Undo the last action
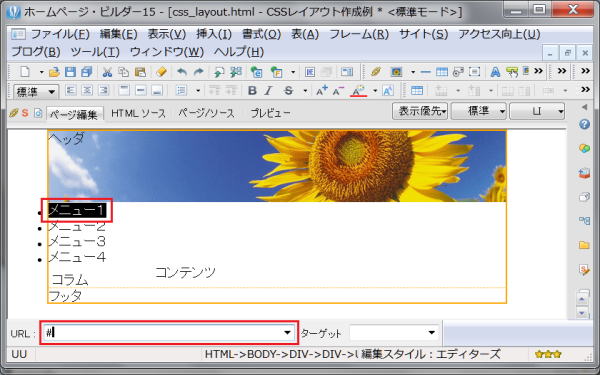This screenshot has height=375, width=600. (x=182, y=72)
